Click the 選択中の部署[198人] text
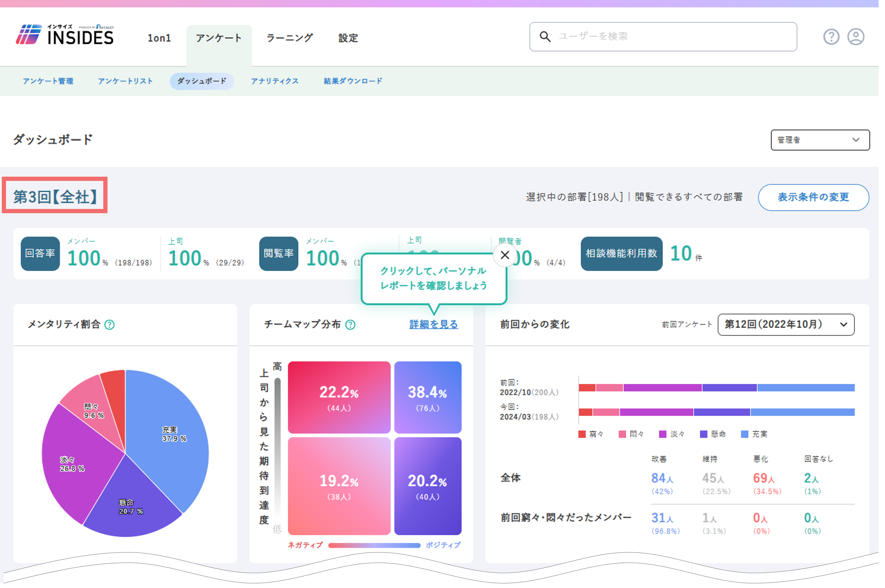885x588 pixels. pyautogui.click(x=574, y=197)
